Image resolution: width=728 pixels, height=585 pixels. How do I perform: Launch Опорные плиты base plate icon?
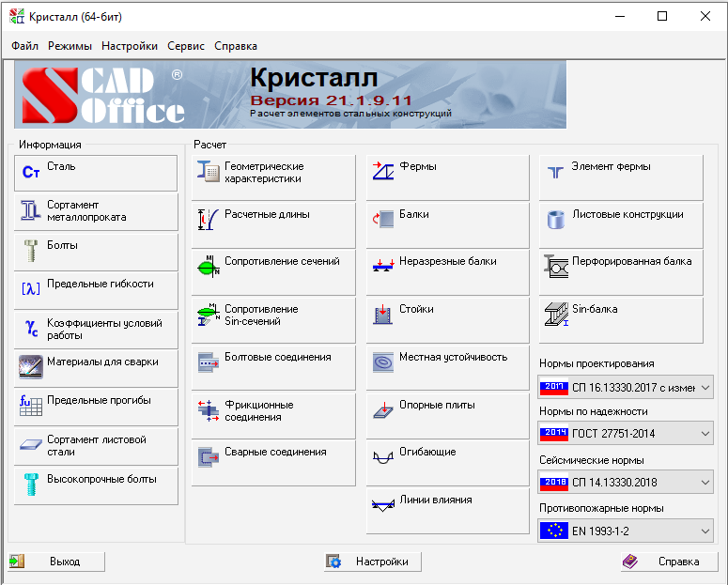pos(383,410)
